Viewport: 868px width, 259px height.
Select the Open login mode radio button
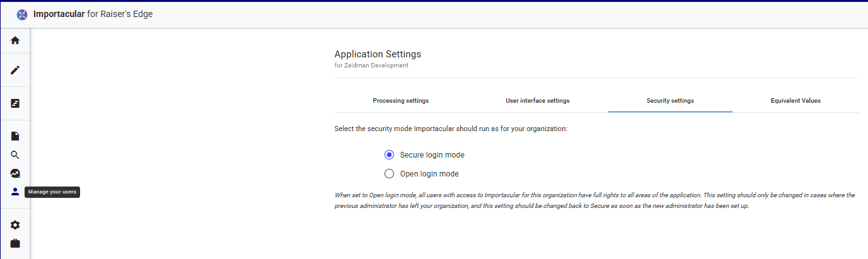389,174
